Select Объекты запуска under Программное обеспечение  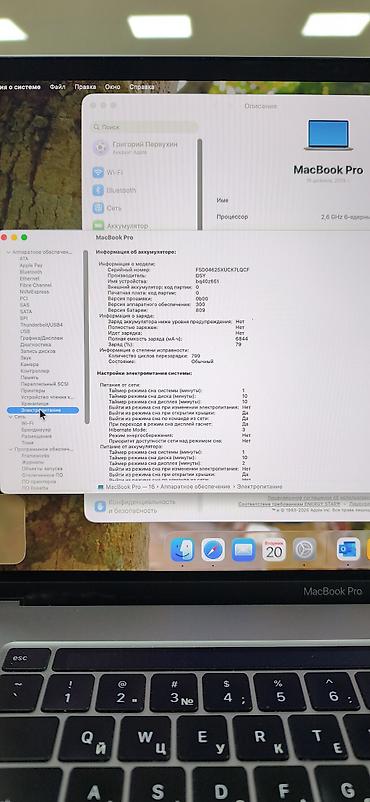(42, 469)
